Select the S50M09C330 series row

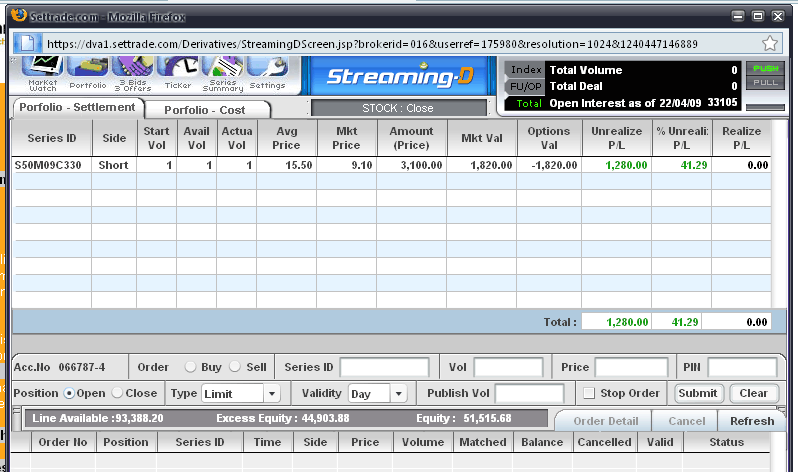(x=391, y=165)
